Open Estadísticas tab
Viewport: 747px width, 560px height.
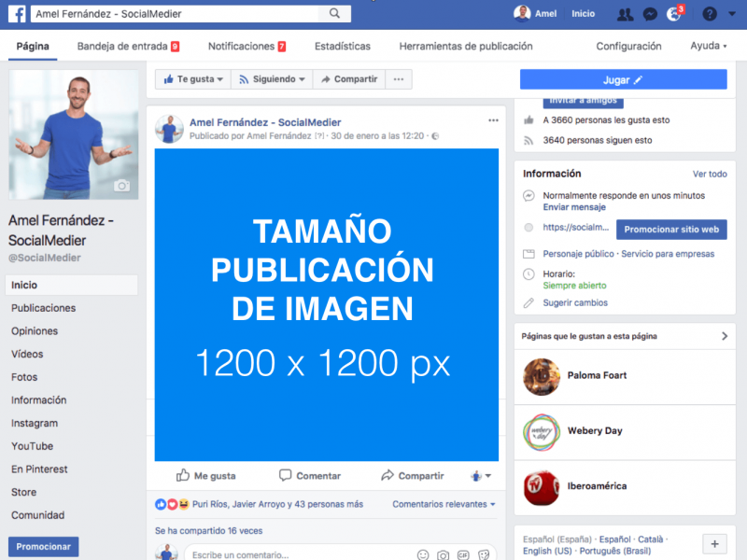tap(343, 46)
